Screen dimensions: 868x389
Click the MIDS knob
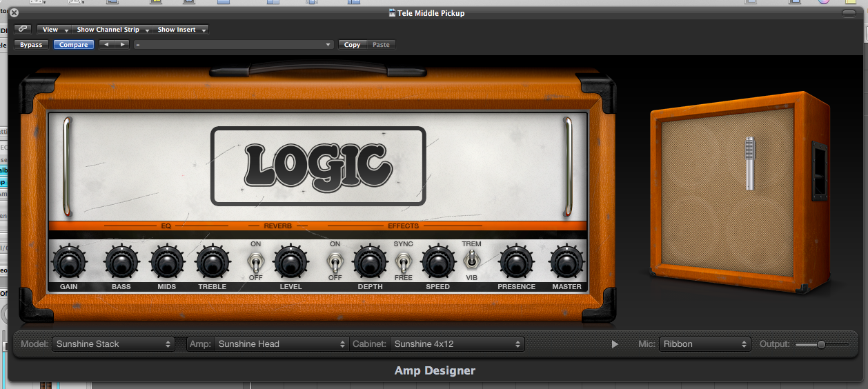click(x=166, y=262)
